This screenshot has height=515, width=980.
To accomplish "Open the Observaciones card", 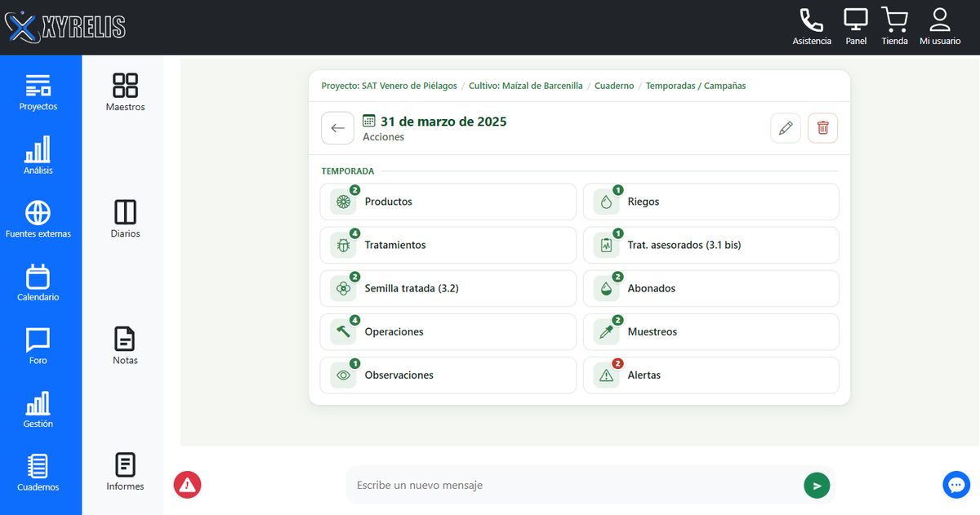I will pos(448,375).
